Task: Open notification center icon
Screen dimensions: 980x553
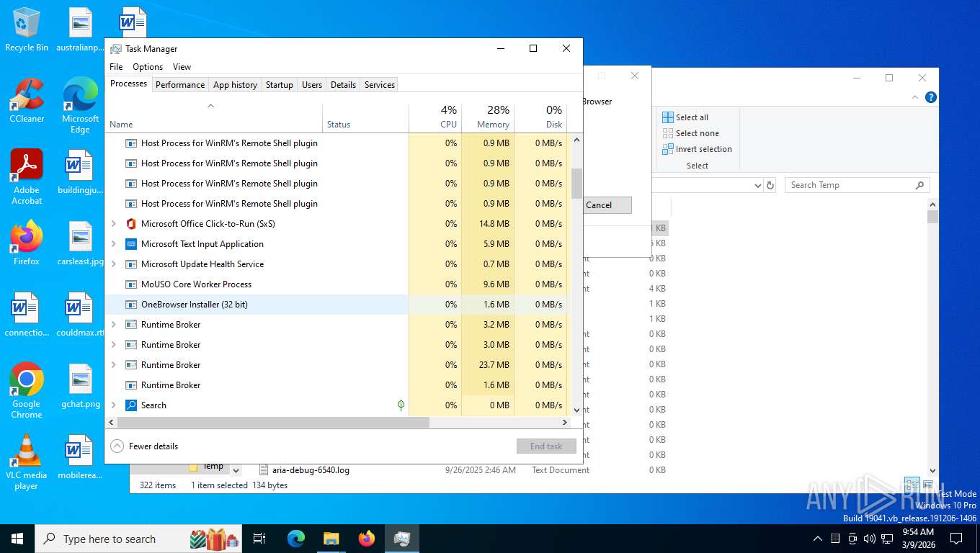Action: click(956, 539)
